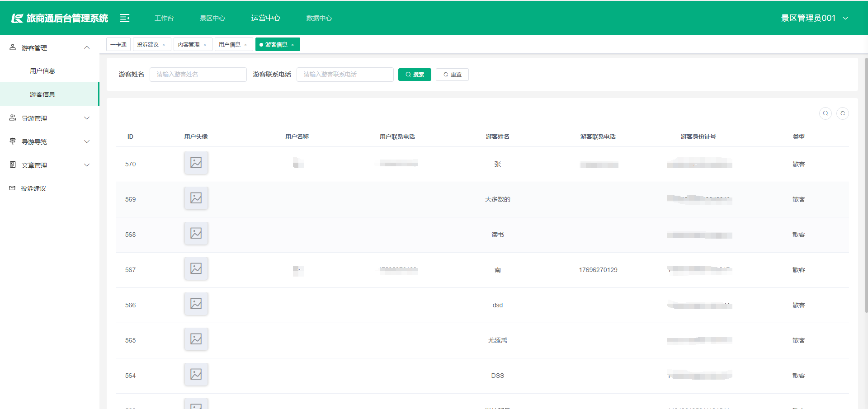Close the 投诉建议 tab
Image resolution: width=868 pixels, height=409 pixels.
[x=164, y=45]
